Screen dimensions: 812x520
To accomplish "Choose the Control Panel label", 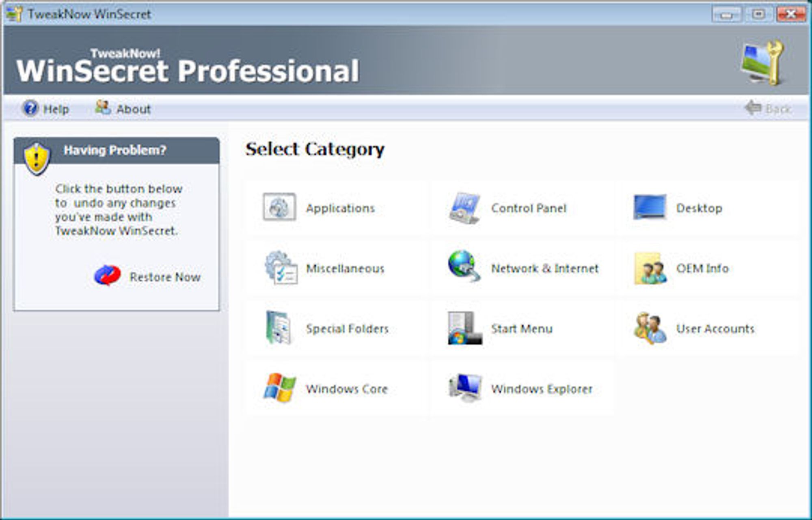I will point(529,208).
